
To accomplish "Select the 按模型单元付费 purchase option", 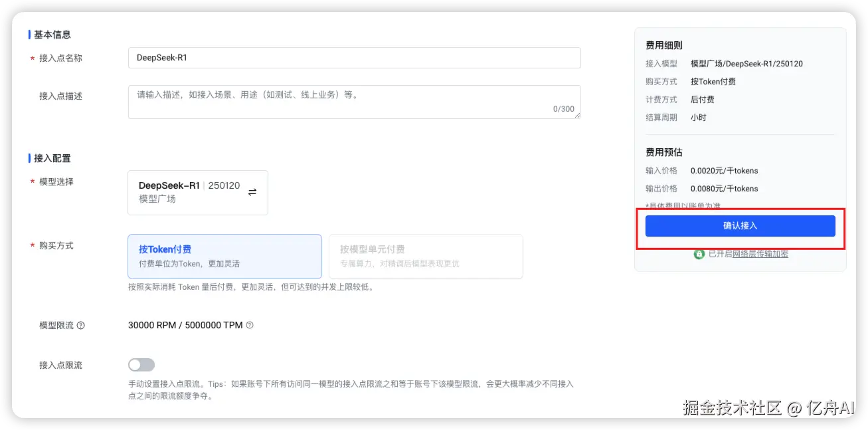I will 426,256.
